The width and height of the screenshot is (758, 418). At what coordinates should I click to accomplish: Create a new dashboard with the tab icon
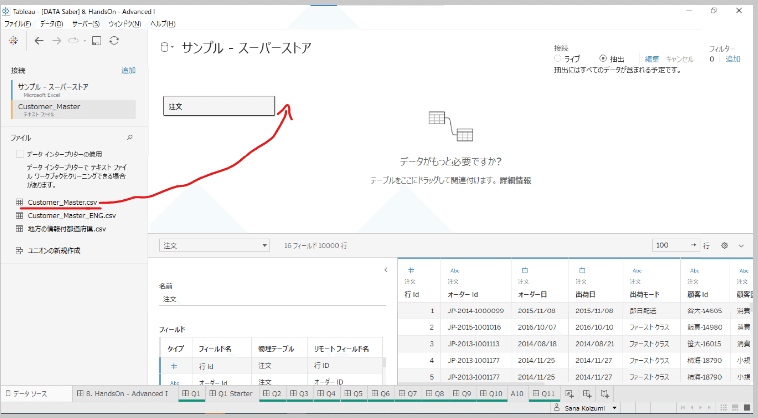pyautogui.click(x=587, y=394)
